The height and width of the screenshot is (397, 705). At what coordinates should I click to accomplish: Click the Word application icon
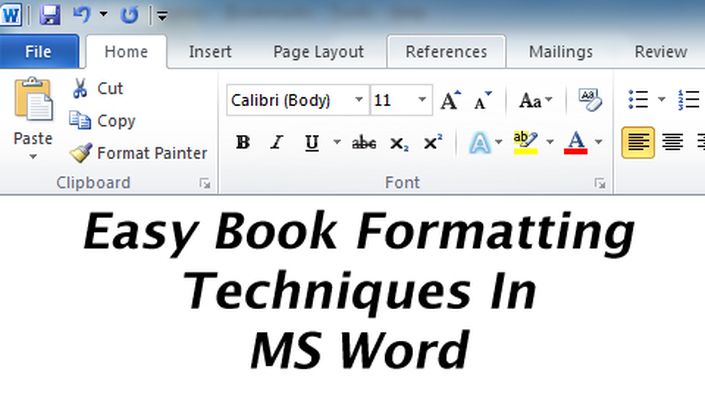[x=11, y=15]
